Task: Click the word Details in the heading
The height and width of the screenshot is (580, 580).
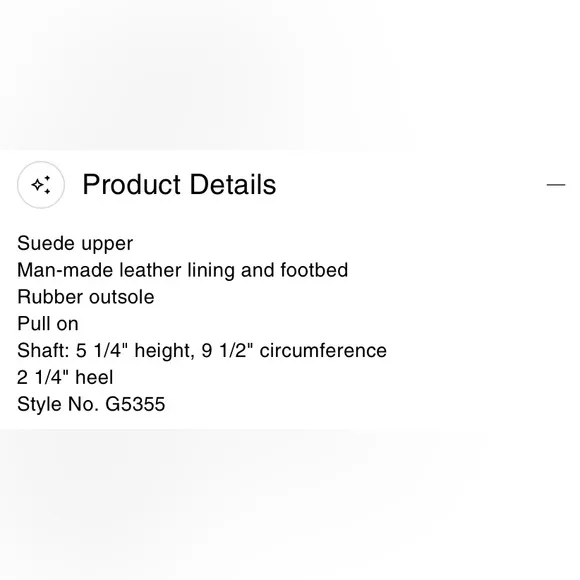Action: pyautogui.click(x=233, y=184)
